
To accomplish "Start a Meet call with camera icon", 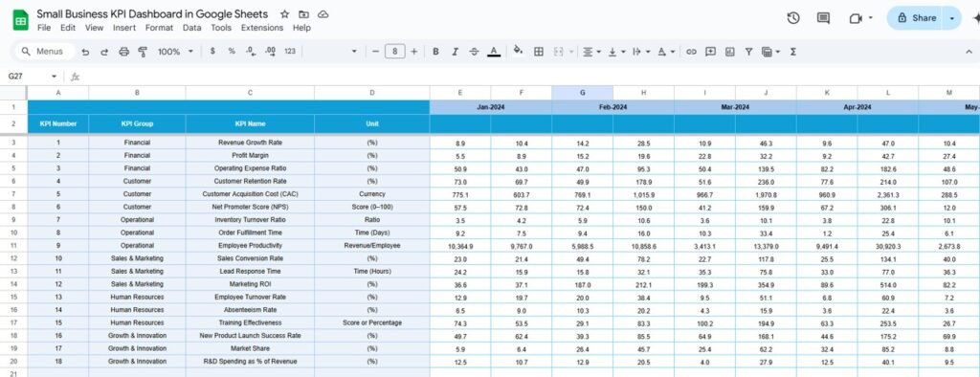I will (856, 18).
